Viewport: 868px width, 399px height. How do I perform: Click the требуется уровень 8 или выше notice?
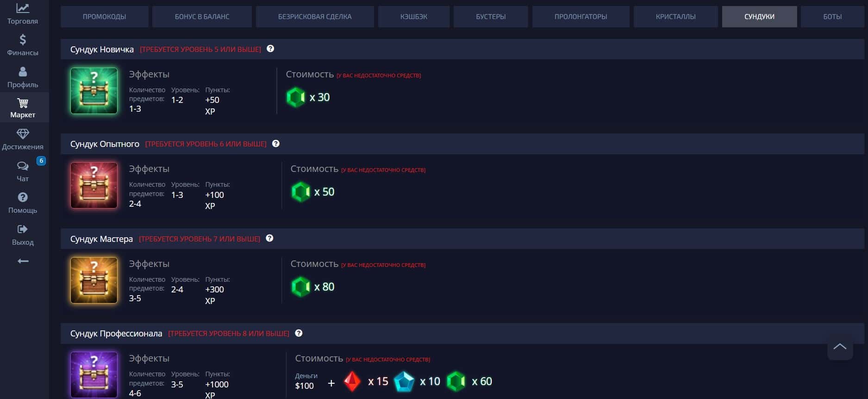point(229,334)
